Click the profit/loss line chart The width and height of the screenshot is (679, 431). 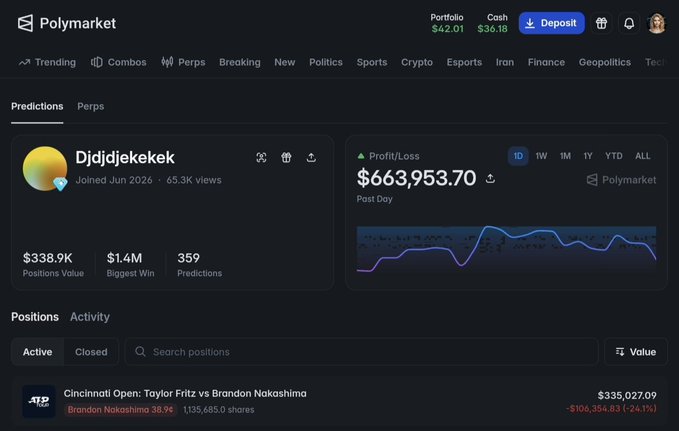pos(506,249)
